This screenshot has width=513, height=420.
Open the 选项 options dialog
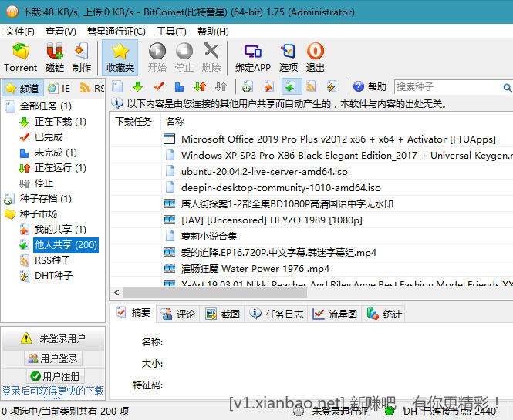click(289, 58)
